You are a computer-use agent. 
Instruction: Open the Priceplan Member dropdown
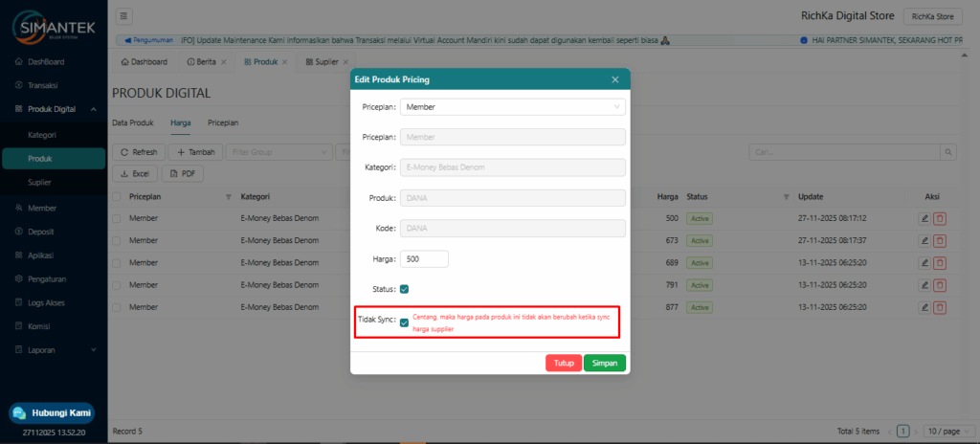[512, 107]
